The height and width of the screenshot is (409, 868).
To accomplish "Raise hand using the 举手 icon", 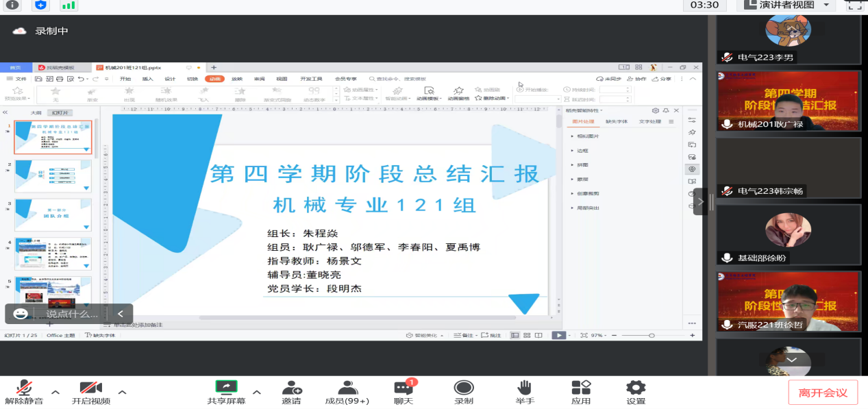I will coord(525,388).
